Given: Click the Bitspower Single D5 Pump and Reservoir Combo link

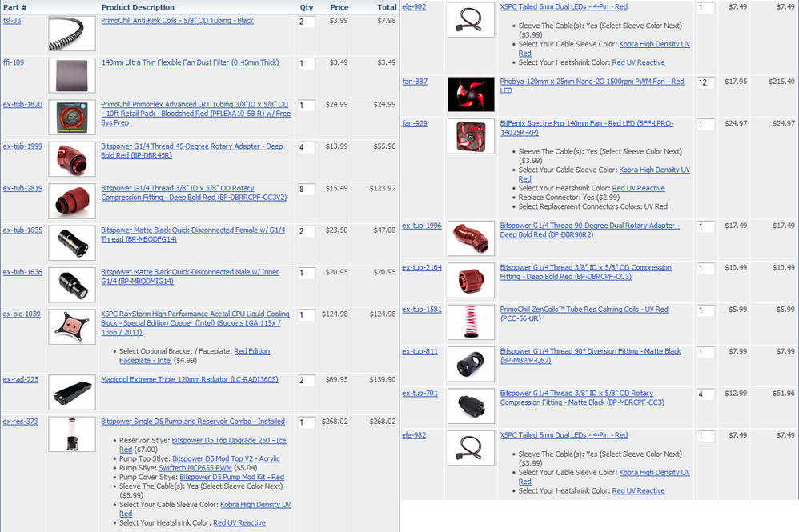Looking at the screenshot, I should pyautogui.click(x=193, y=422).
